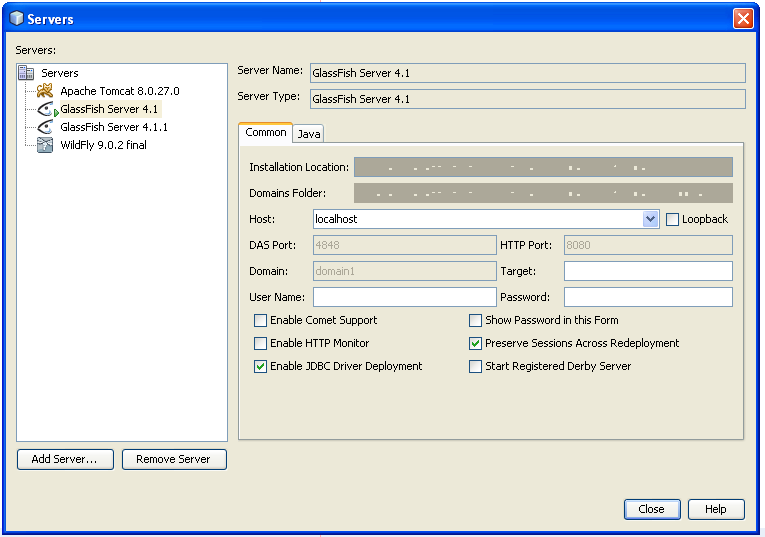Close the Servers dialog window
The image size is (765, 537).
point(743,19)
